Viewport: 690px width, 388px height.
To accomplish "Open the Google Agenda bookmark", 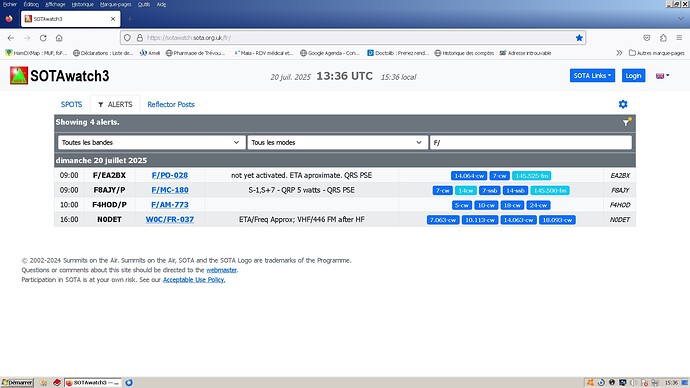I will click(330, 53).
